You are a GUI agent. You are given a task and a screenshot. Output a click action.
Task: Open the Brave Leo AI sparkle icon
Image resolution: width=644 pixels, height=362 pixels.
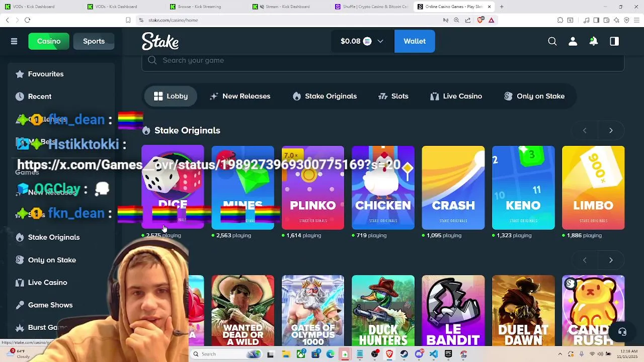(616, 20)
